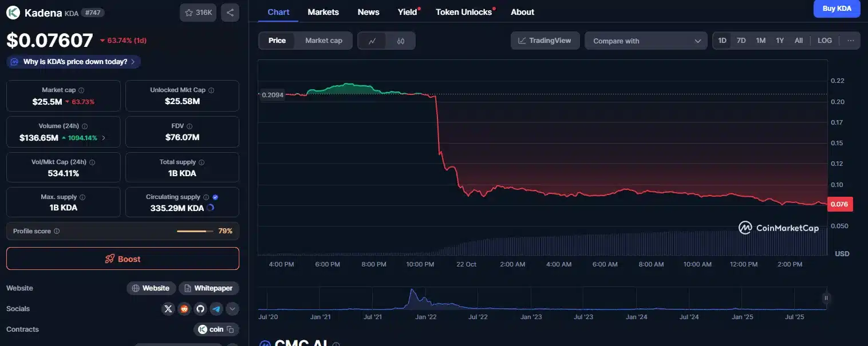The image size is (868, 346).
Task: Open the Token Unlocks tab
Action: pos(464,12)
